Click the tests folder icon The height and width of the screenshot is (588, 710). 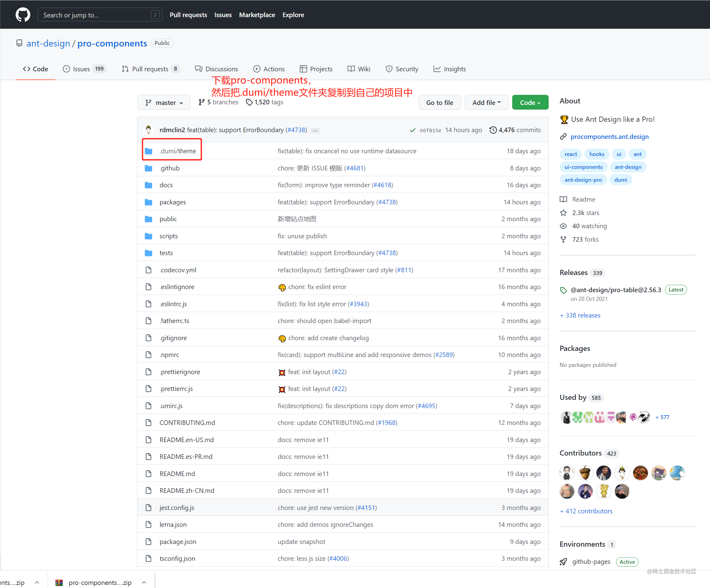[x=148, y=253]
